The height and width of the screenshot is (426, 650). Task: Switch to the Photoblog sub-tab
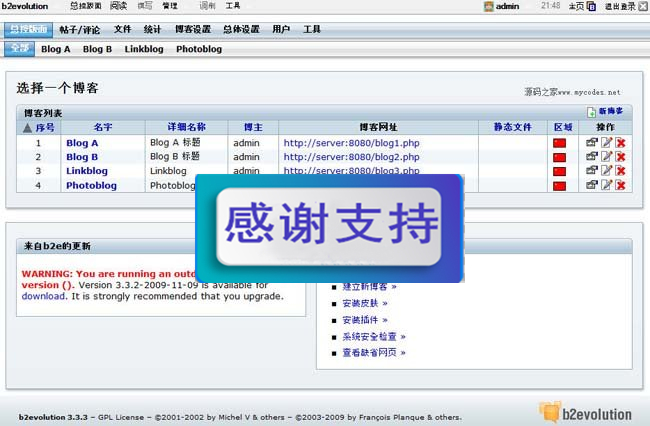[199, 49]
